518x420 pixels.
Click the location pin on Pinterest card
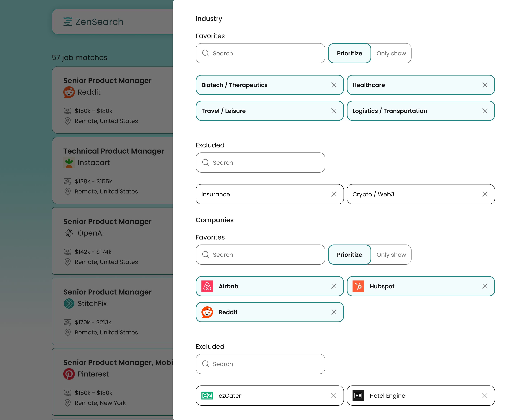click(x=67, y=403)
